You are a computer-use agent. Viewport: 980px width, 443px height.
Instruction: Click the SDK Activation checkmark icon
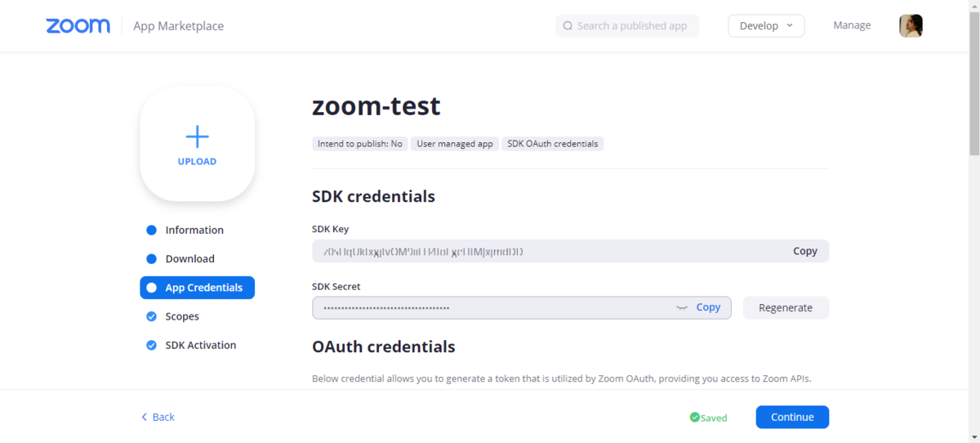(x=151, y=345)
